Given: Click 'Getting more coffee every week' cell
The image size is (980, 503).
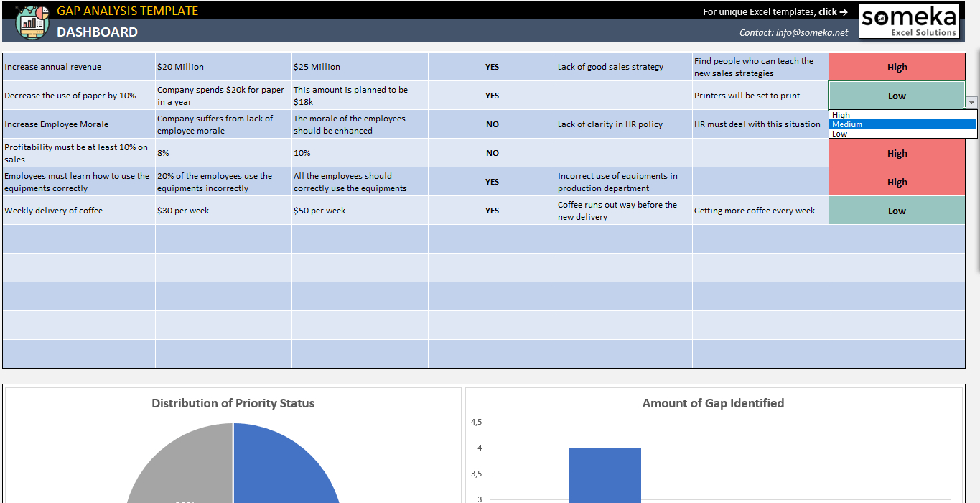Looking at the screenshot, I should [x=760, y=211].
